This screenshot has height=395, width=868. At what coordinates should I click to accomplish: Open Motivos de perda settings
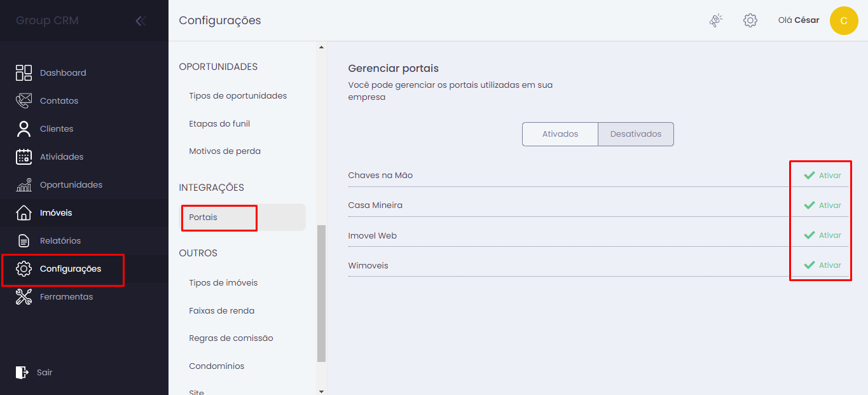(224, 151)
